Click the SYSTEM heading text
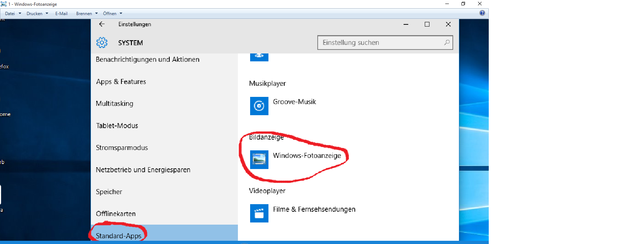644x244 pixels. pos(130,43)
